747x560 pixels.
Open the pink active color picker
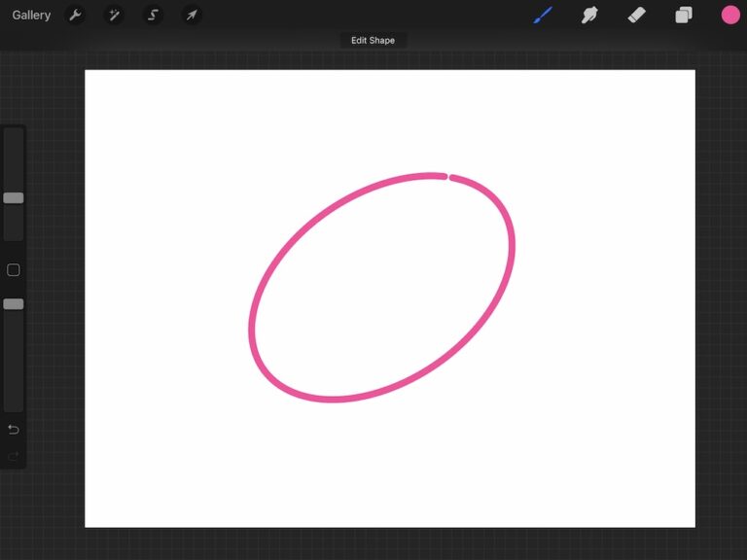pyautogui.click(x=730, y=15)
